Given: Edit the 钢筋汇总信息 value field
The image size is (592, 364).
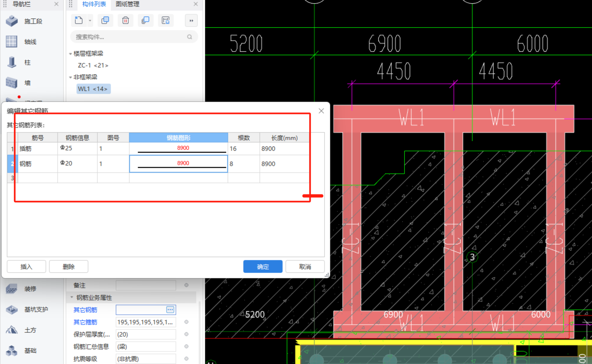Looking at the screenshot, I should (x=146, y=347).
